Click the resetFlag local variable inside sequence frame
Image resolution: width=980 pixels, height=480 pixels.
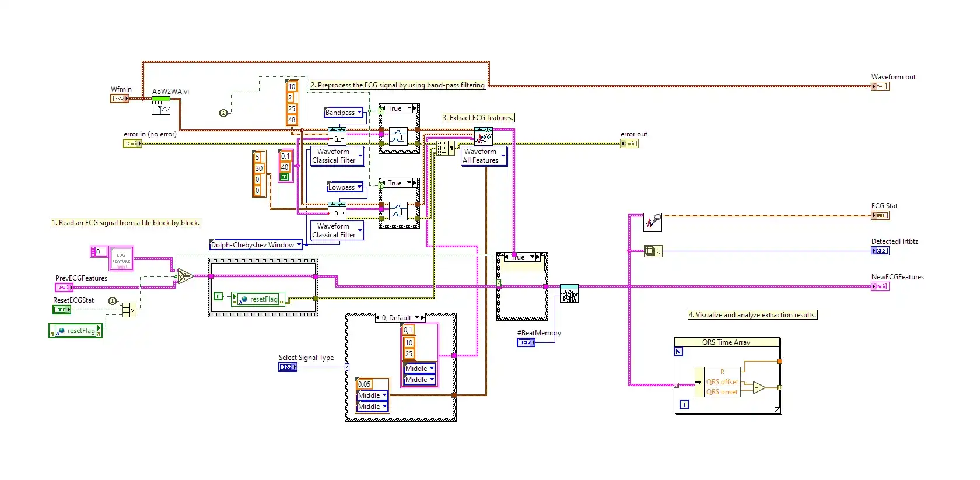(x=258, y=299)
